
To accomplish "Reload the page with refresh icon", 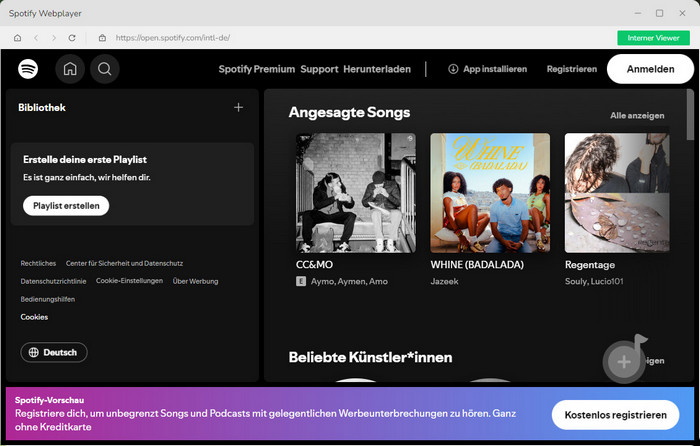I will (x=72, y=38).
